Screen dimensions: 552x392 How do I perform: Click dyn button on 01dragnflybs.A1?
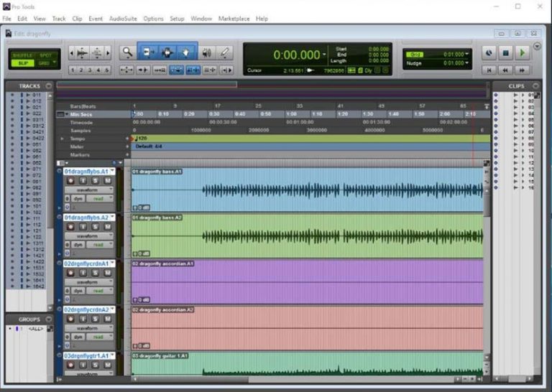[78, 199]
